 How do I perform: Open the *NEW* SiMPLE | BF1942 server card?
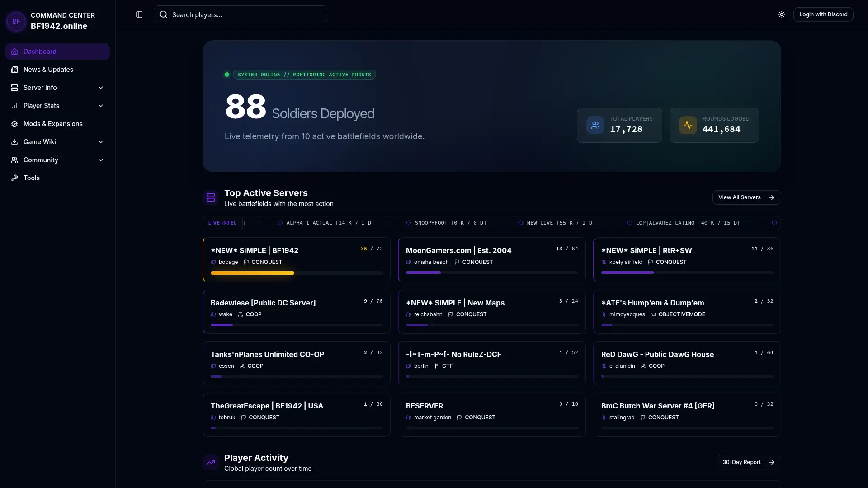296,260
